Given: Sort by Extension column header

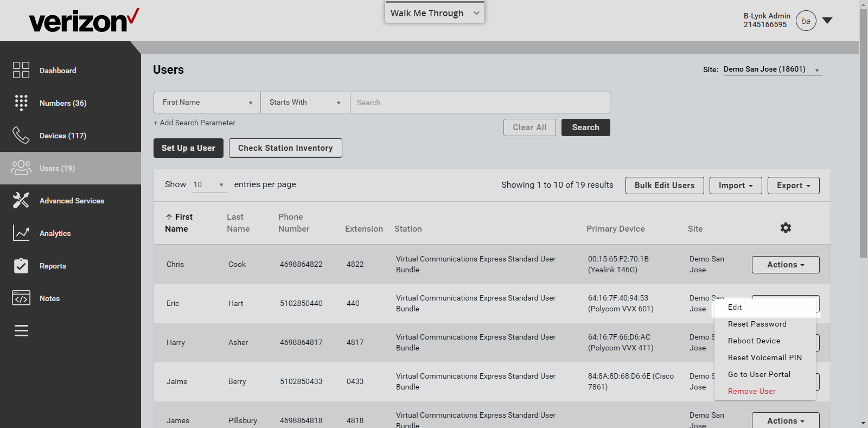Looking at the screenshot, I should point(364,229).
